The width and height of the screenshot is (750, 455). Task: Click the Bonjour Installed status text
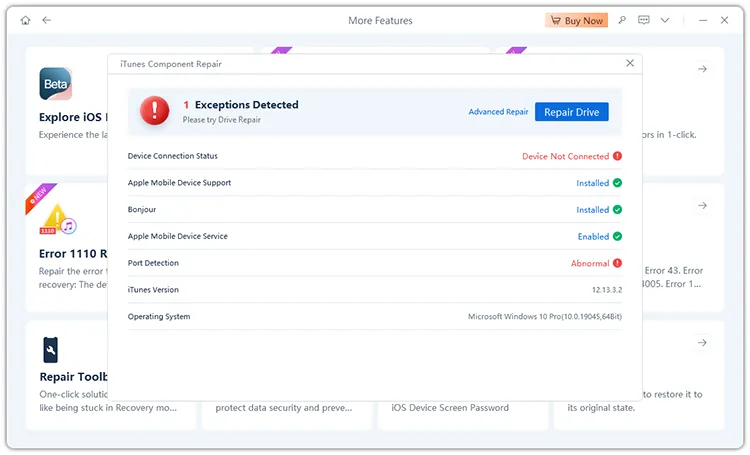coord(593,210)
